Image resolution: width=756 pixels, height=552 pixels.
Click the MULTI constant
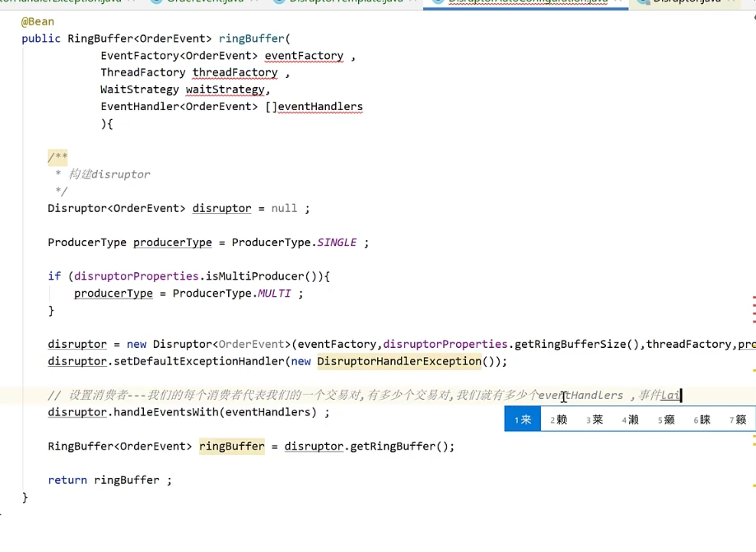pos(274,294)
